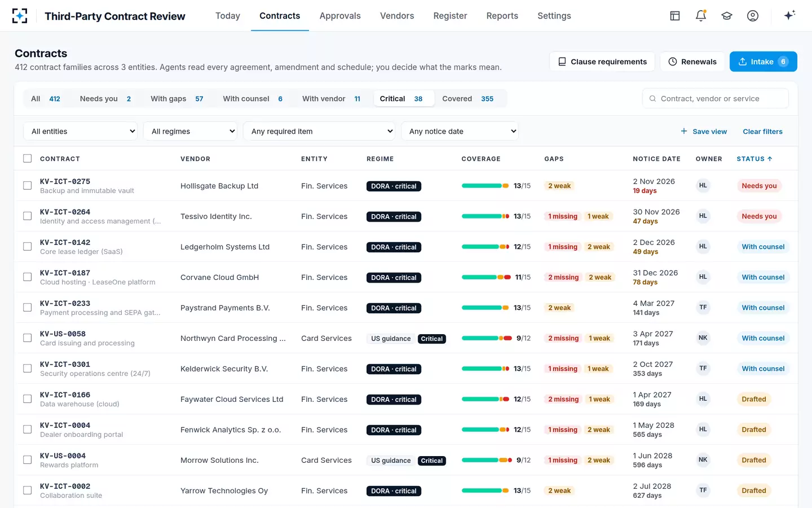The height and width of the screenshot is (508, 812).
Task: Clear filters link
Action: point(762,132)
